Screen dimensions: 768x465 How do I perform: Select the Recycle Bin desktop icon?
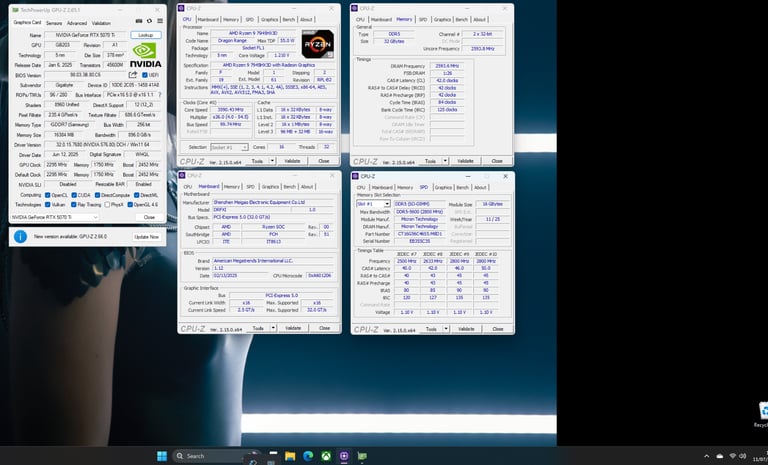point(763,414)
